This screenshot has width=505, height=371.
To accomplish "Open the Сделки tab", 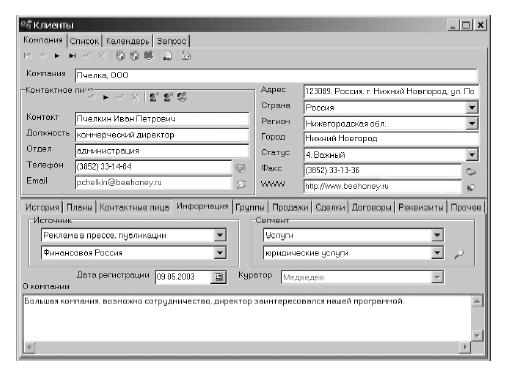I will [x=330, y=207].
